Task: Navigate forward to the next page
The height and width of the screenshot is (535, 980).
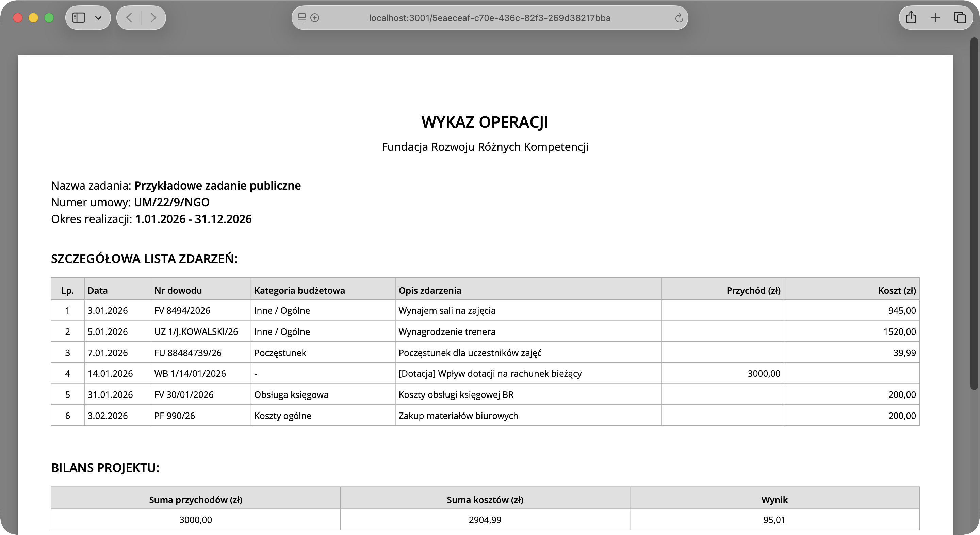Action: [153, 17]
